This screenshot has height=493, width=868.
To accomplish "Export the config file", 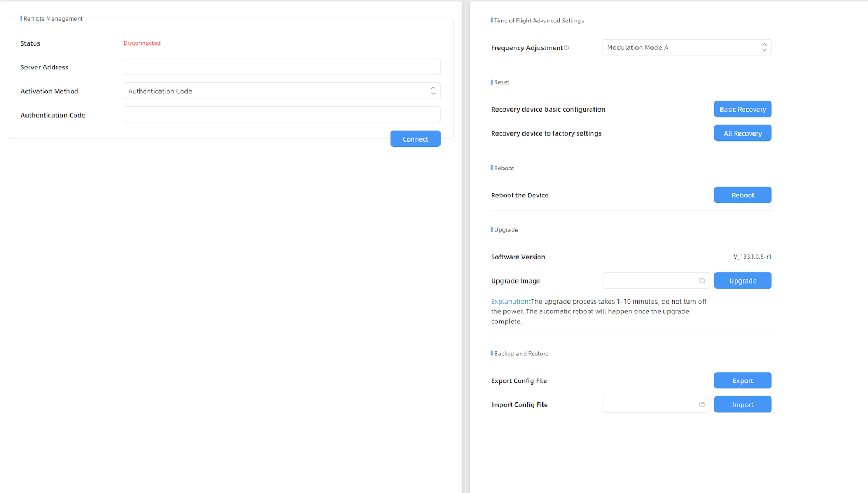I will pyautogui.click(x=742, y=381).
